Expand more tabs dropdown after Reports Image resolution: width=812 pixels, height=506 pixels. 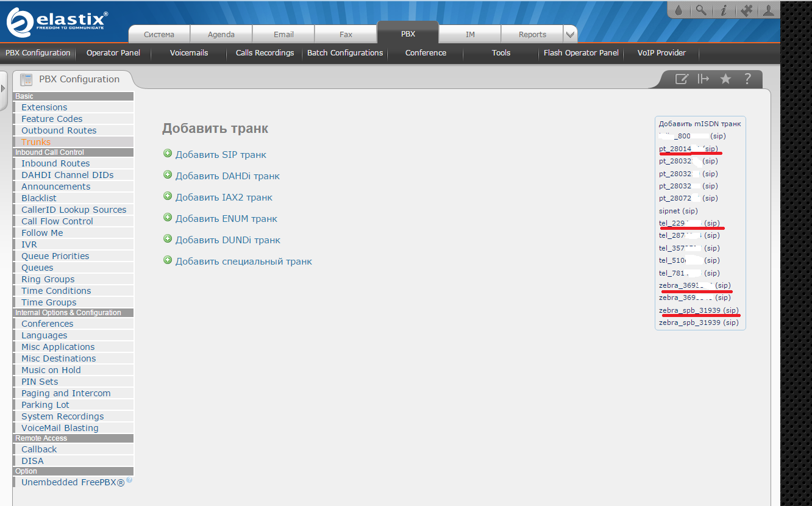569,34
